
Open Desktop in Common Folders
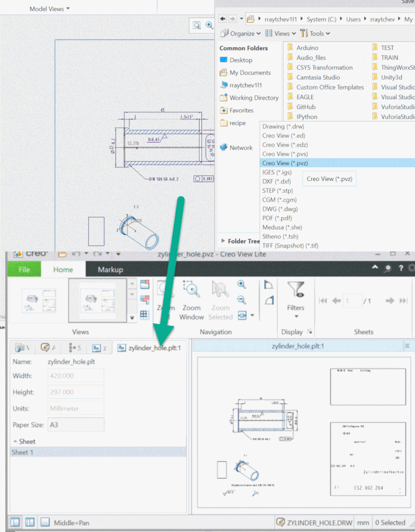point(236,60)
